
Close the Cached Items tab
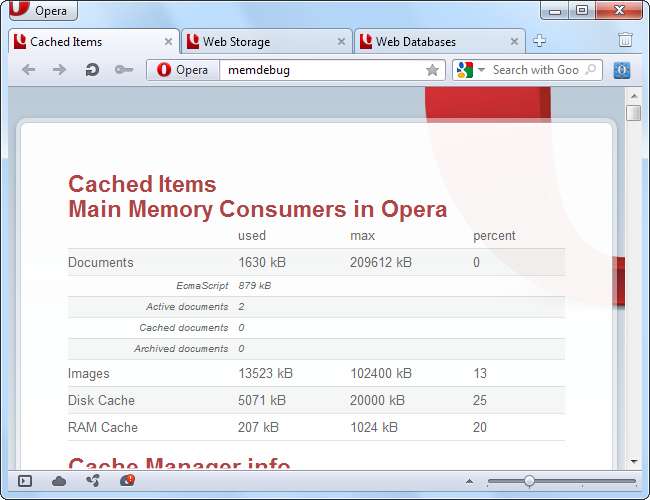point(168,41)
